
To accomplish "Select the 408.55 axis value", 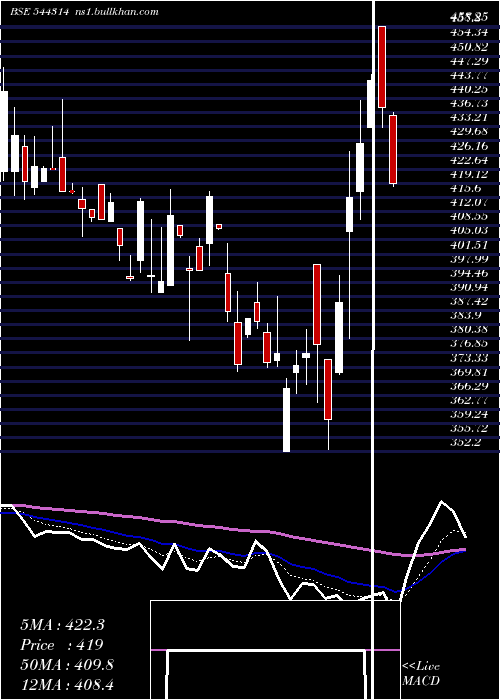I will point(468,217).
